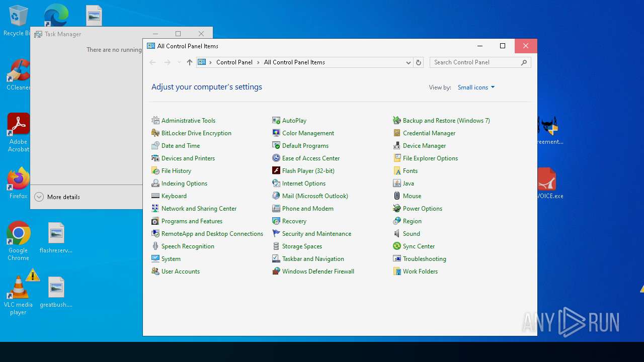The height and width of the screenshot is (362, 644).
Task: Open the Storage Spaces link
Action: pyautogui.click(x=302, y=246)
